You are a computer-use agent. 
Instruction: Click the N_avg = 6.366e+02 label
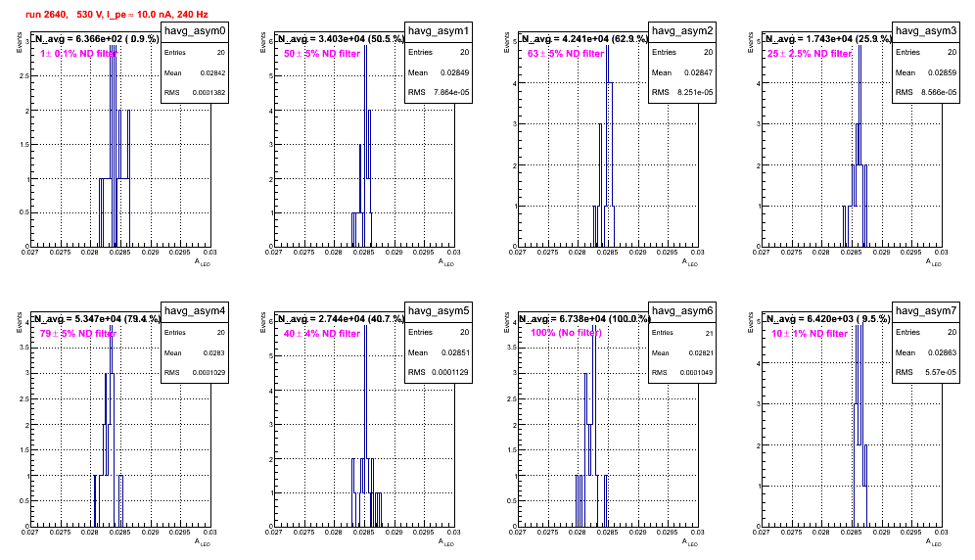click(96, 38)
